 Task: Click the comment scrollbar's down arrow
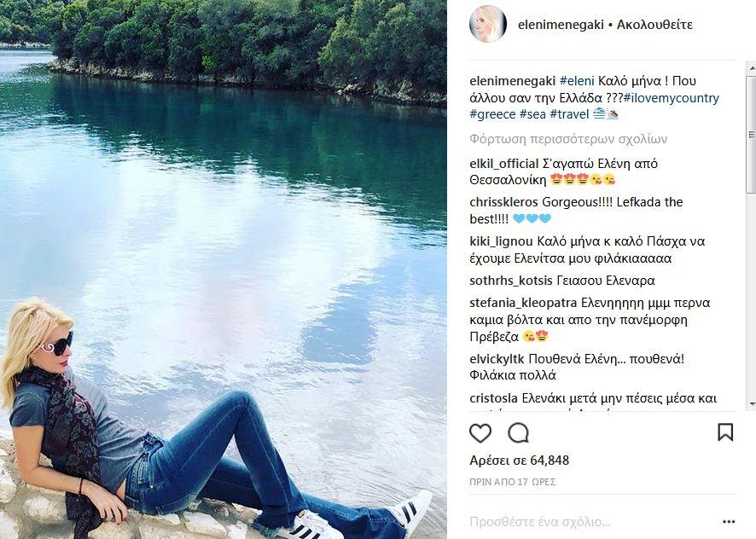pyautogui.click(x=752, y=404)
